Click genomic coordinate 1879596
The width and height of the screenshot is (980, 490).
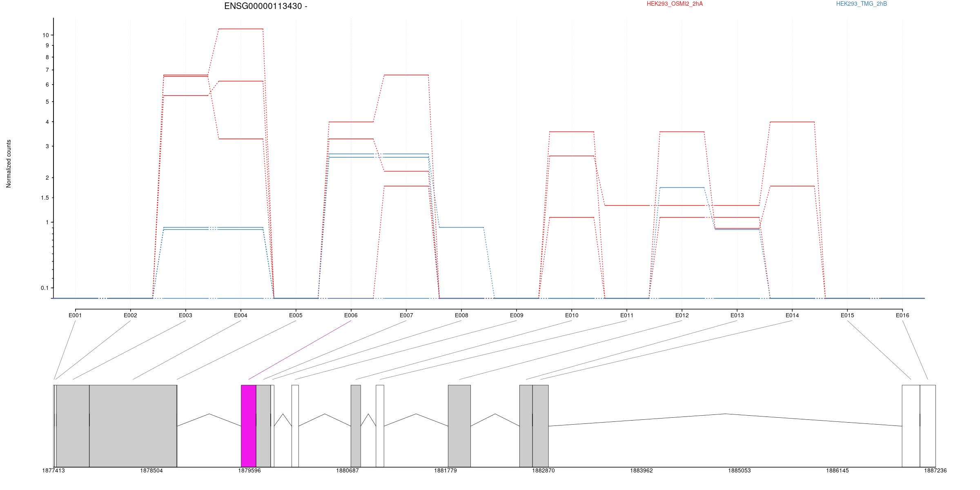tap(249, 470)
